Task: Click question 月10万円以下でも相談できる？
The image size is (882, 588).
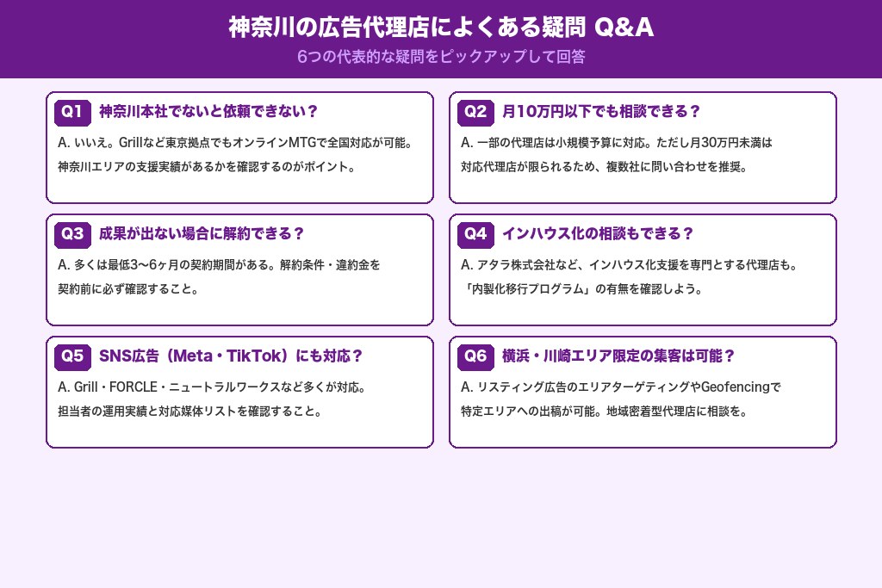Action: click(601, 111)
